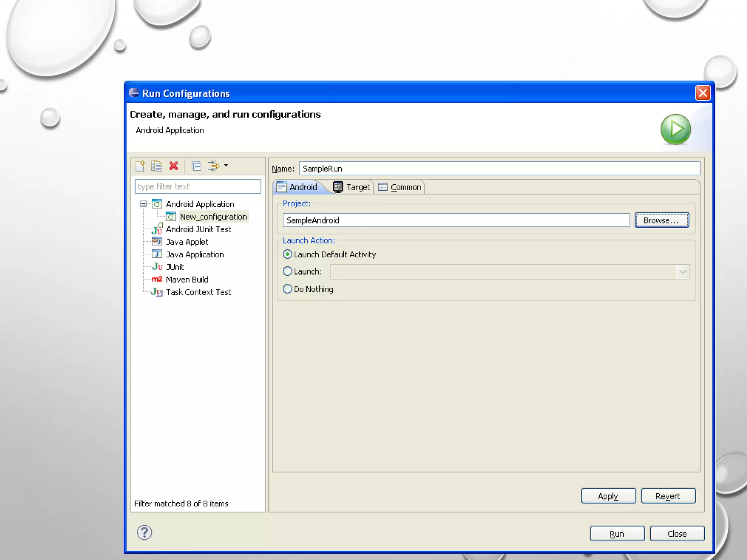
Task: Click the Browse... button
Action: (x=662, y=220)
